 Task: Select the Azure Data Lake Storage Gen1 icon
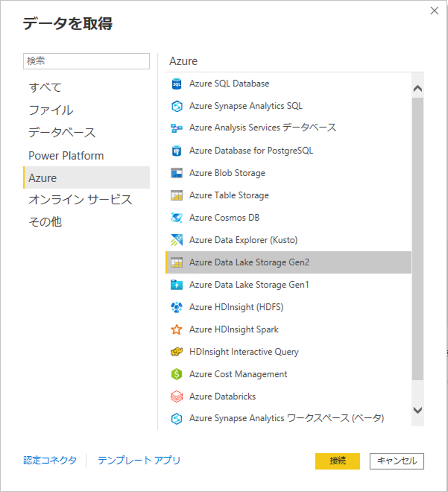[x=176, y=285]
